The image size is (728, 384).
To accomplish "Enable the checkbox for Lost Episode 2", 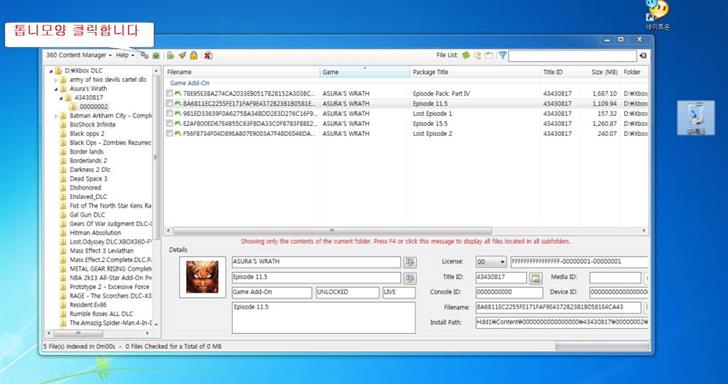I will pyautogui.click(x=170, y=133).
